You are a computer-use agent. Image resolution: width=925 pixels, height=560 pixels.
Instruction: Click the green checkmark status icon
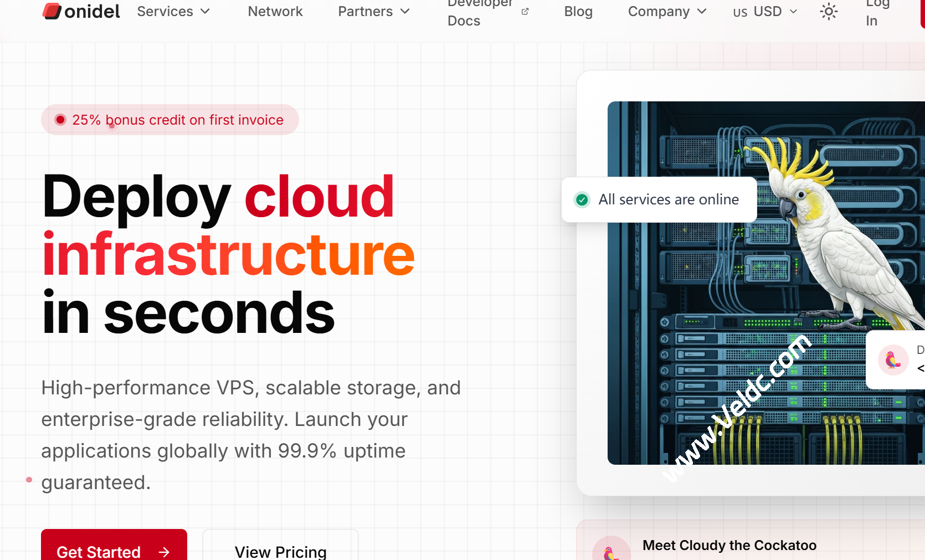pos(582,199)
